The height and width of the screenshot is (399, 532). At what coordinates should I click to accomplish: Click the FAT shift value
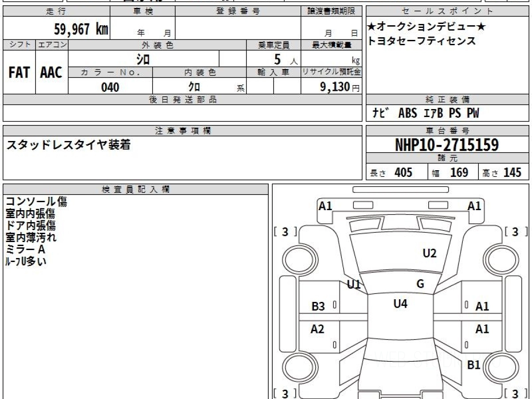tap(19, 73)
